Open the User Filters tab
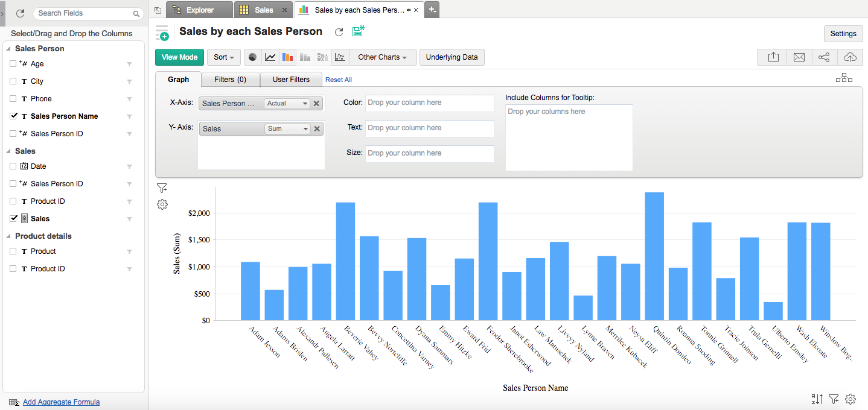Image resolution: width=868 pixels, height=410 pixels. click(291, 80)
